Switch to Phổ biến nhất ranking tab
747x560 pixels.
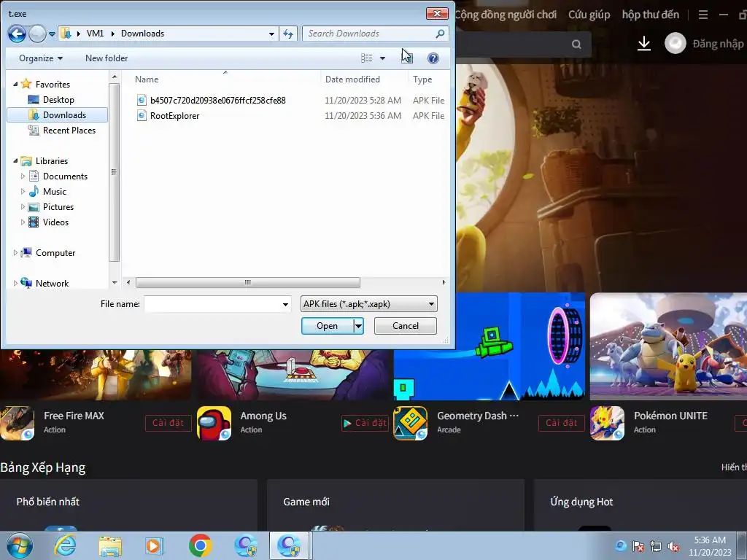[47, 502]
